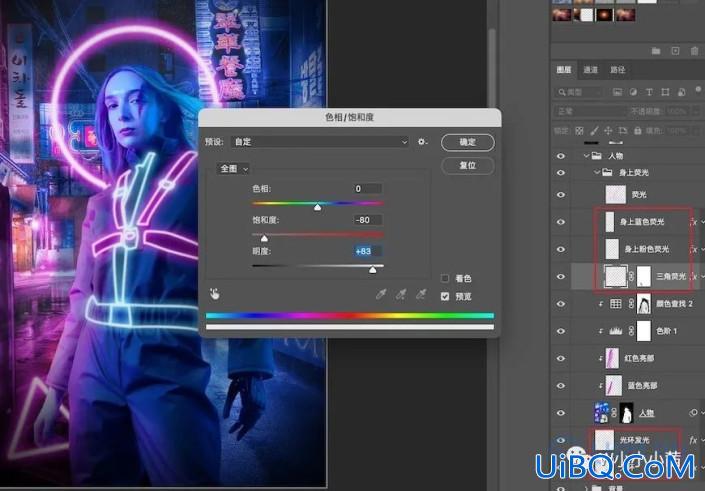Click the 复位 reset button
Screen dimensions: 705x491
click(x=468, y=165)
